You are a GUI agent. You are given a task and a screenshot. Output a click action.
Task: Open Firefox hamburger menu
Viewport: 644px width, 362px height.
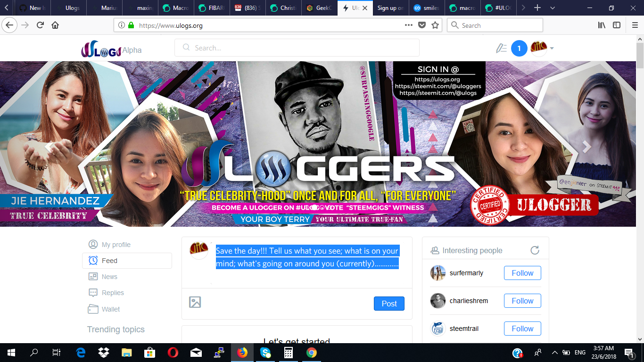(x=635, y=25)
